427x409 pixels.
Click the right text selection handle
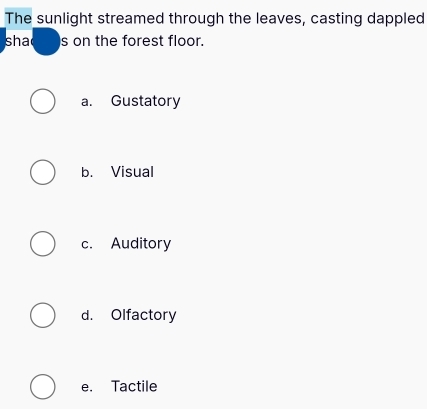point(46,41)
